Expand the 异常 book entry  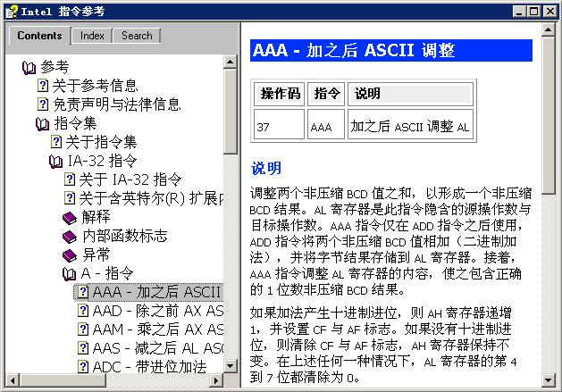pyautogui.click(x=96, y=255)
